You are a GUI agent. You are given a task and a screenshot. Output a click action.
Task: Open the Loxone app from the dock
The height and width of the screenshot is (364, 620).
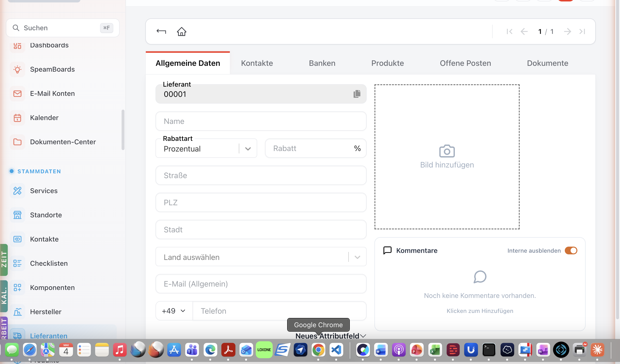tap(264, 350)
